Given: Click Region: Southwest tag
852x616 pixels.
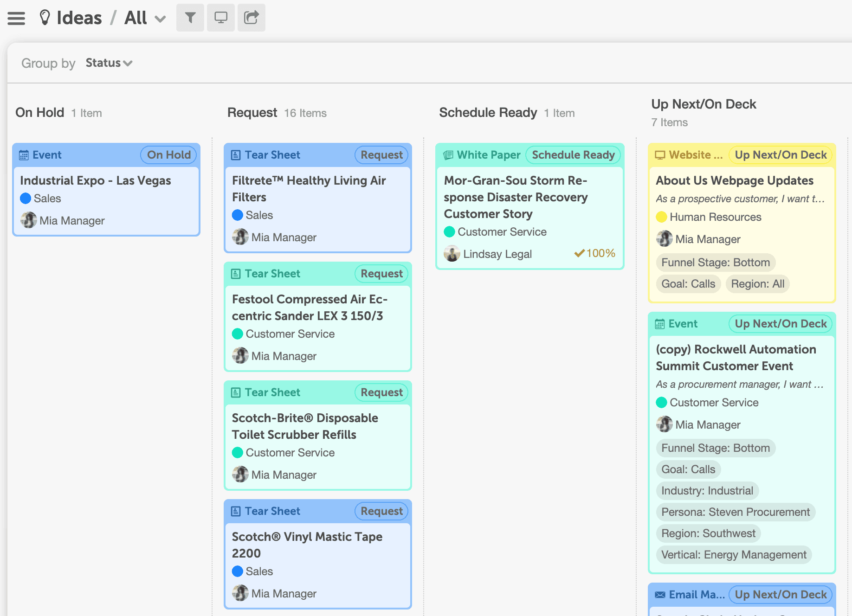Looking at the screenshot, I should point(708,533).
